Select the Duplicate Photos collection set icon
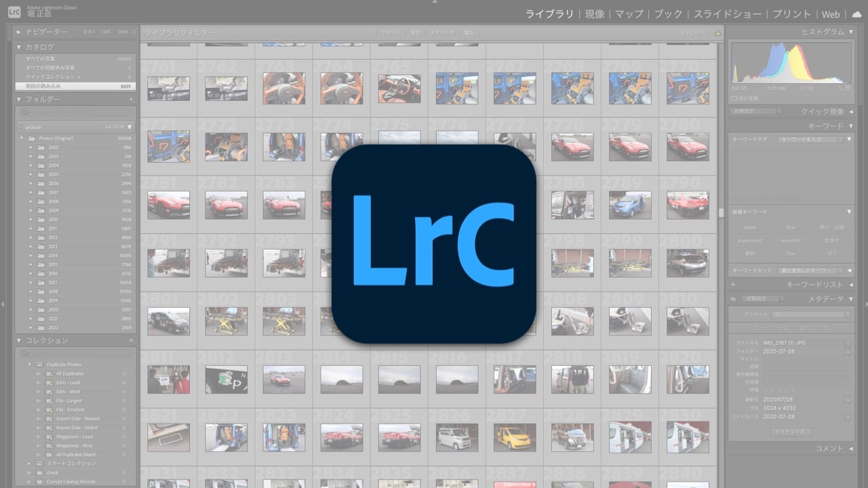Viewport: 868px width, 488px height. (39, 365)
